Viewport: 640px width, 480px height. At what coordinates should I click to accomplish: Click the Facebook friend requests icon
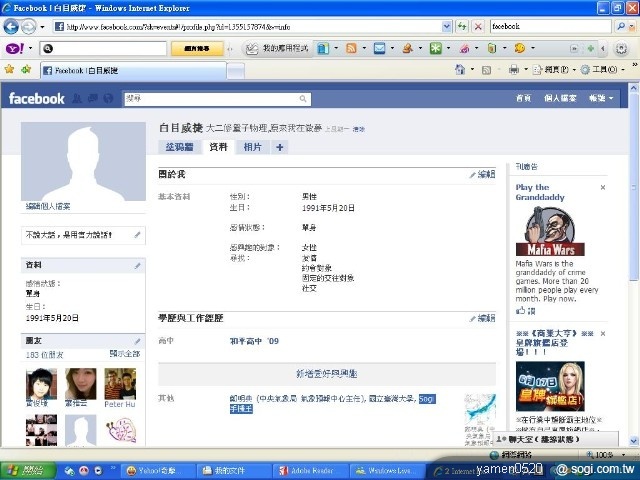[77, 98]
